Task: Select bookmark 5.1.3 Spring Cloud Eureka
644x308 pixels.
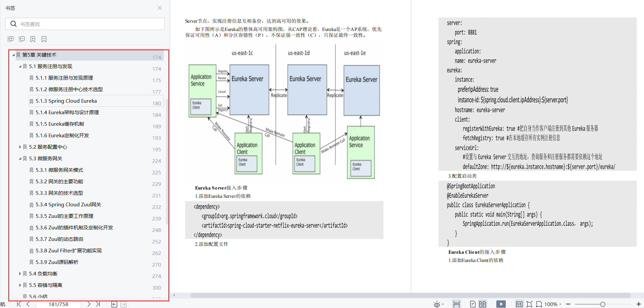Action: pyautogui.click(x=66, y=101)
